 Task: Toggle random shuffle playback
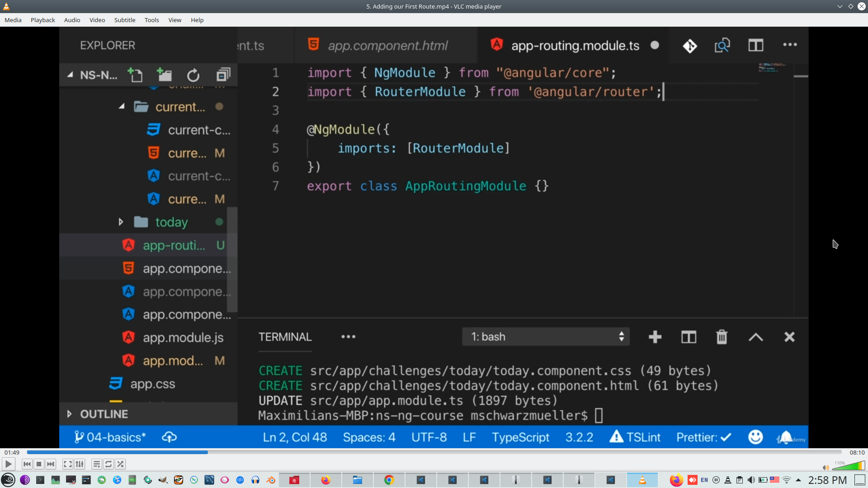[120, 464]
